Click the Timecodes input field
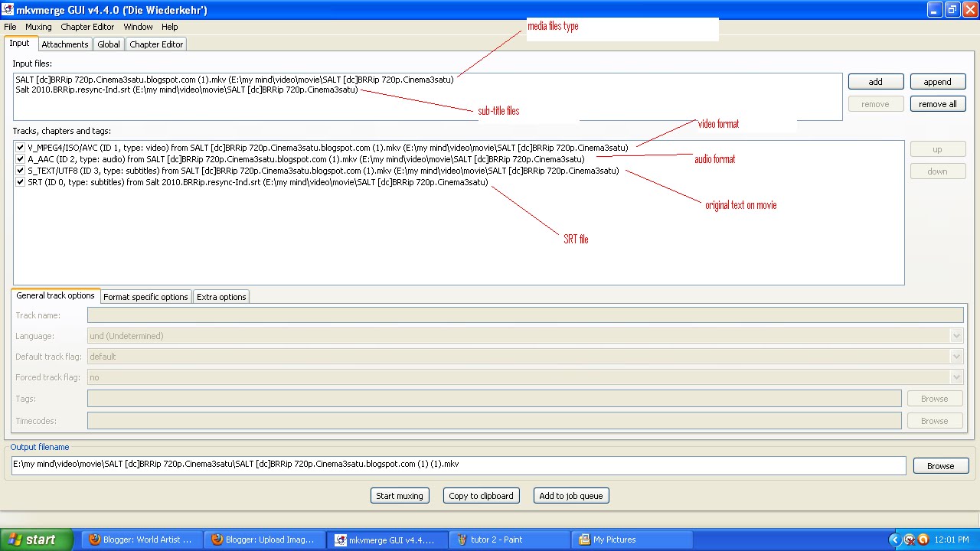This screenshot has width=980, height=551. coord(494,421)
